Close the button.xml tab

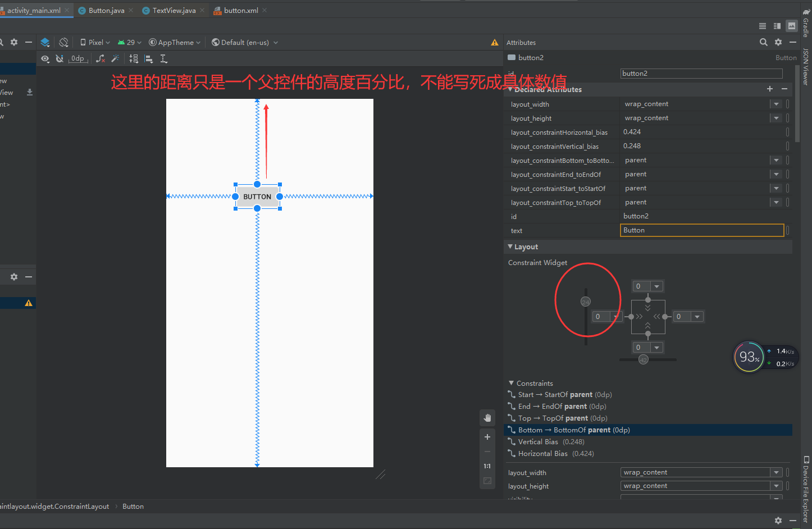pyautogui.click(x=264, y=10)
